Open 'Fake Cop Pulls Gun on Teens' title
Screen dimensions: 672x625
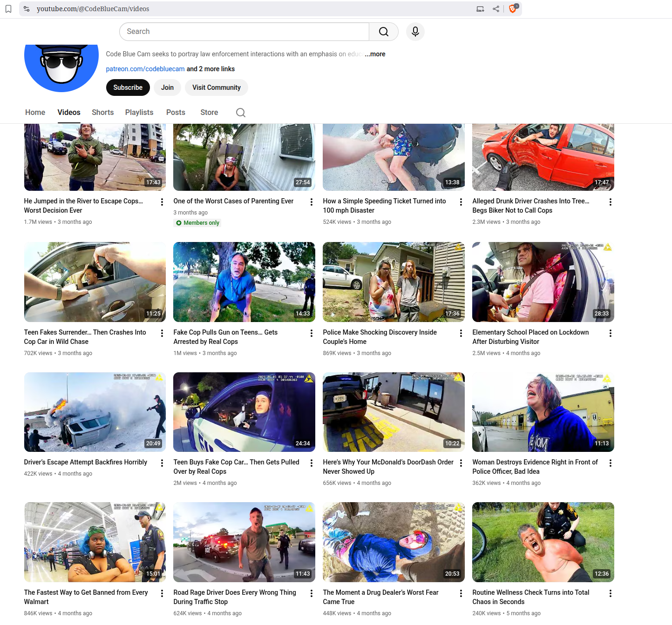[x=225, y=337]
